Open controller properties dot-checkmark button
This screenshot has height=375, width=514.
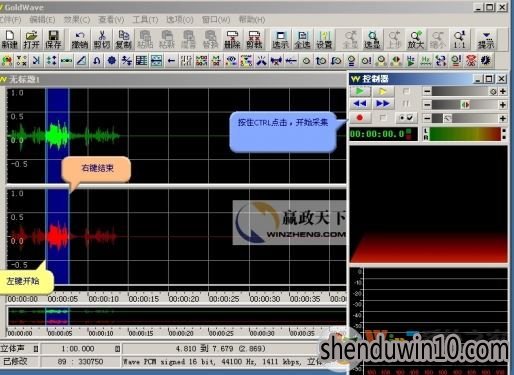tap(406, 118)
